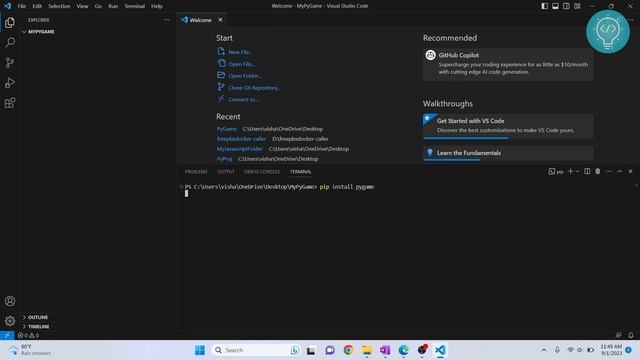The image size is (640, 360).
Task: Open the clock and date in system tray
Action: tap(611, 350)
